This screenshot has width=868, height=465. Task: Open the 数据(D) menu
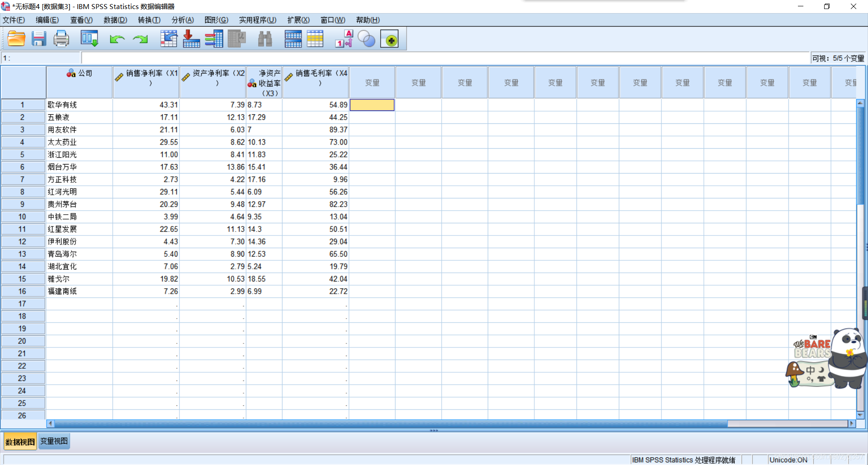pyautogui.click(x=115, y=20)
